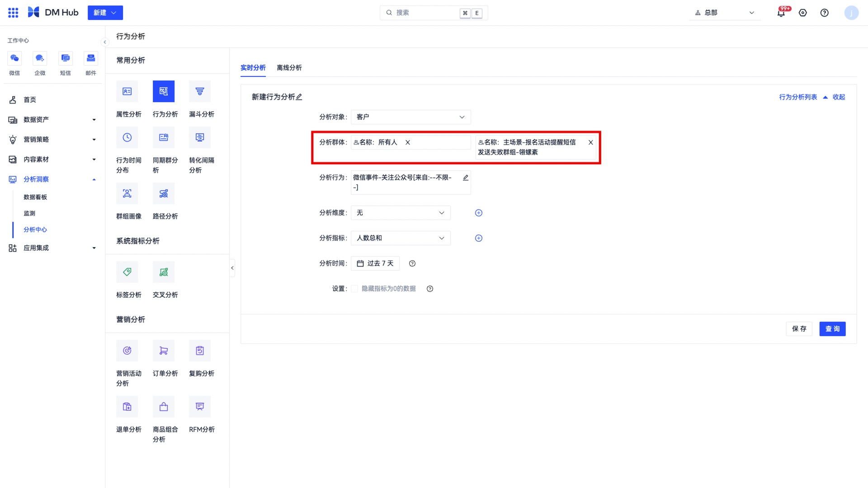Select the RFM分析 icon
868x488 pixels.
[200, 407]
